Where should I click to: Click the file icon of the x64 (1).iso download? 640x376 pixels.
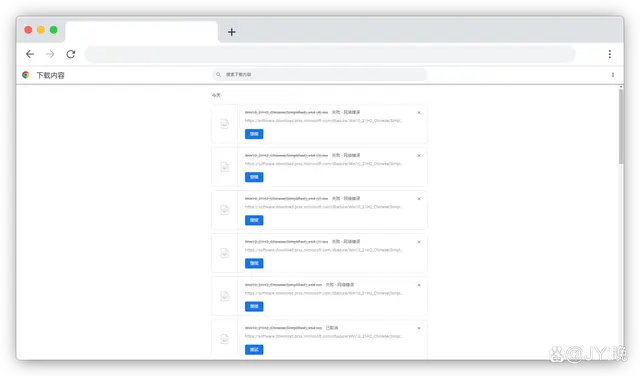tap(224, 253)
